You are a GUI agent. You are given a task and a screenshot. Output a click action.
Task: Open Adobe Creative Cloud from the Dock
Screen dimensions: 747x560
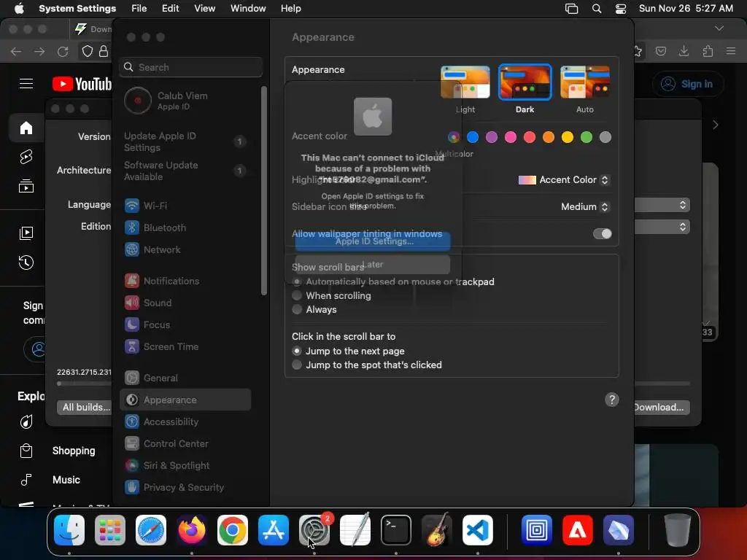click(578, 530)
